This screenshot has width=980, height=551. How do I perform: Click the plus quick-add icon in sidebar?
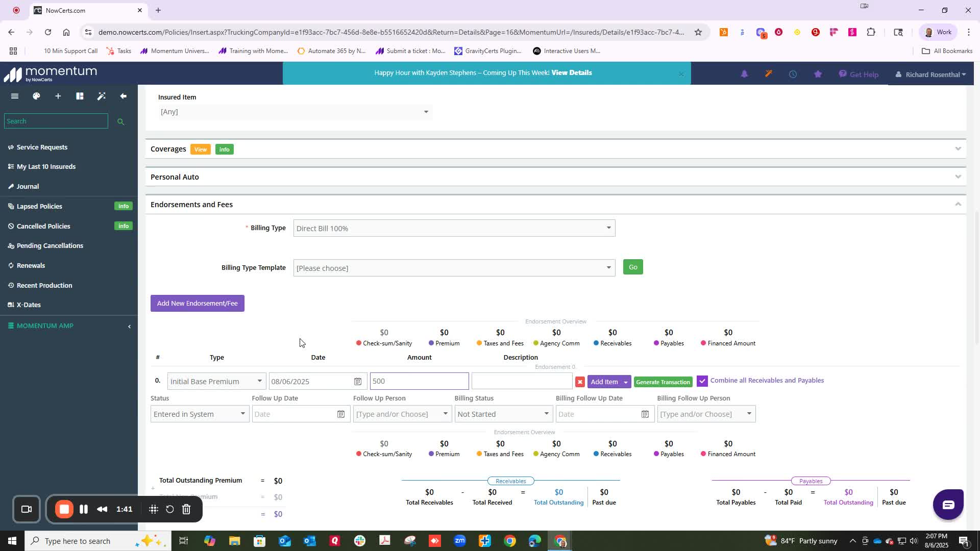tap(58, 96)
